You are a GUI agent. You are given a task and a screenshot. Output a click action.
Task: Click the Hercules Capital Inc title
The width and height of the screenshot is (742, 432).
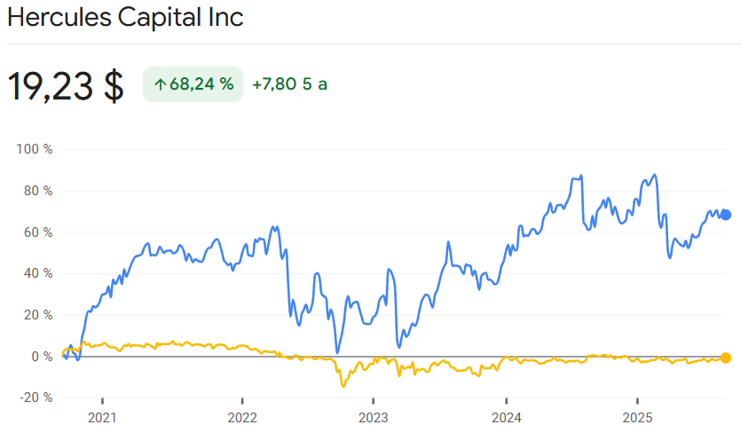click(125, 18)
